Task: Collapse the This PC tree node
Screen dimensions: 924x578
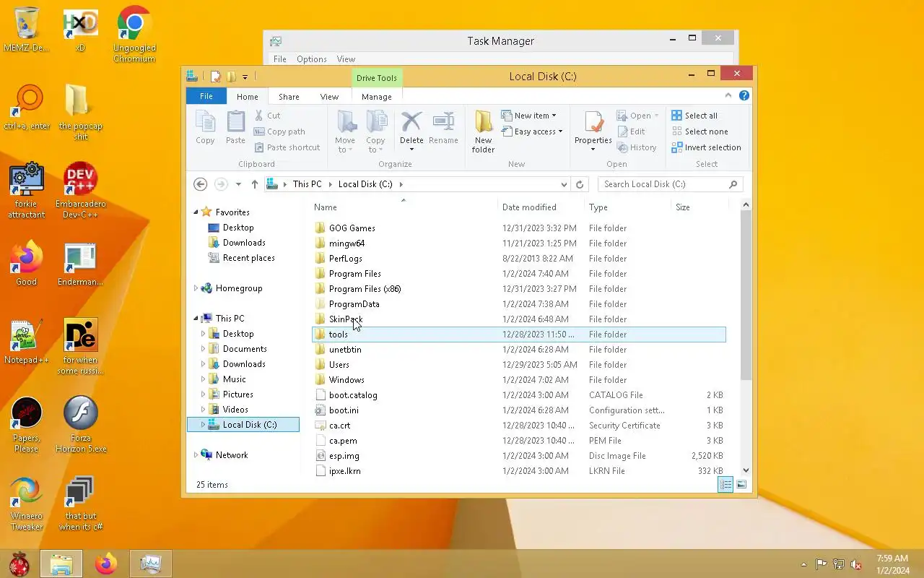Action: [x=196, y=319]
